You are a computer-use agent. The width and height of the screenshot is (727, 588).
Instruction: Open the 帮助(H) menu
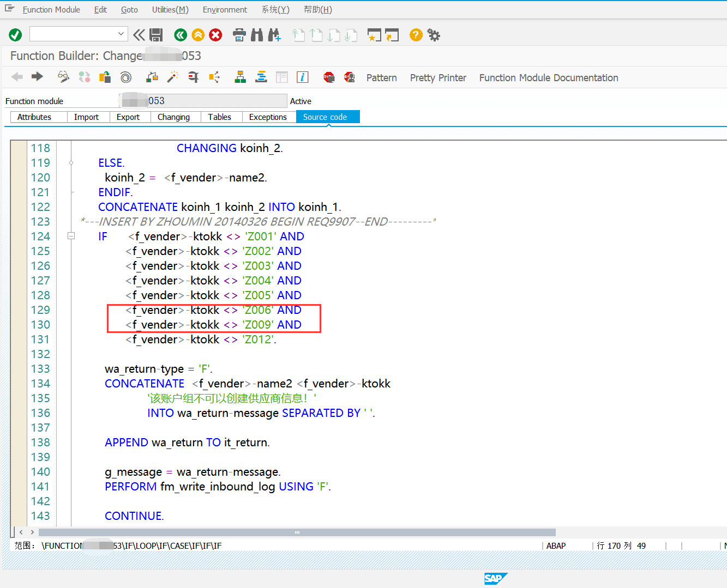click(x=318, y=10)
